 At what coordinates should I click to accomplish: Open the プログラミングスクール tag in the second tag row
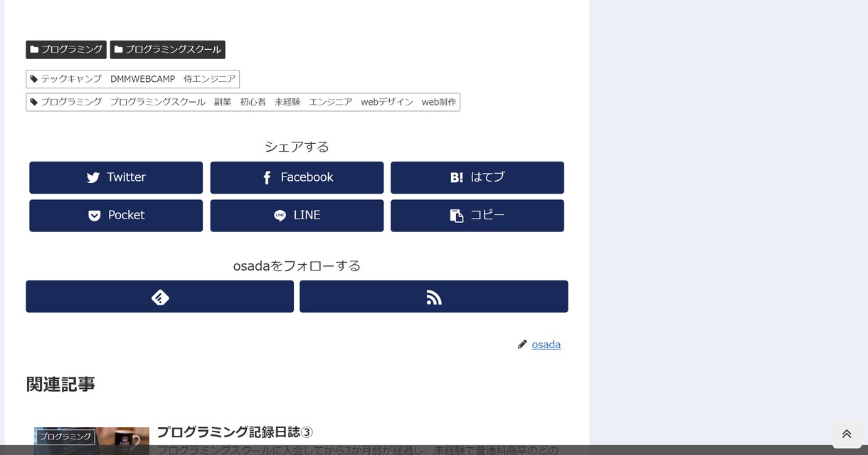[157, 102]
